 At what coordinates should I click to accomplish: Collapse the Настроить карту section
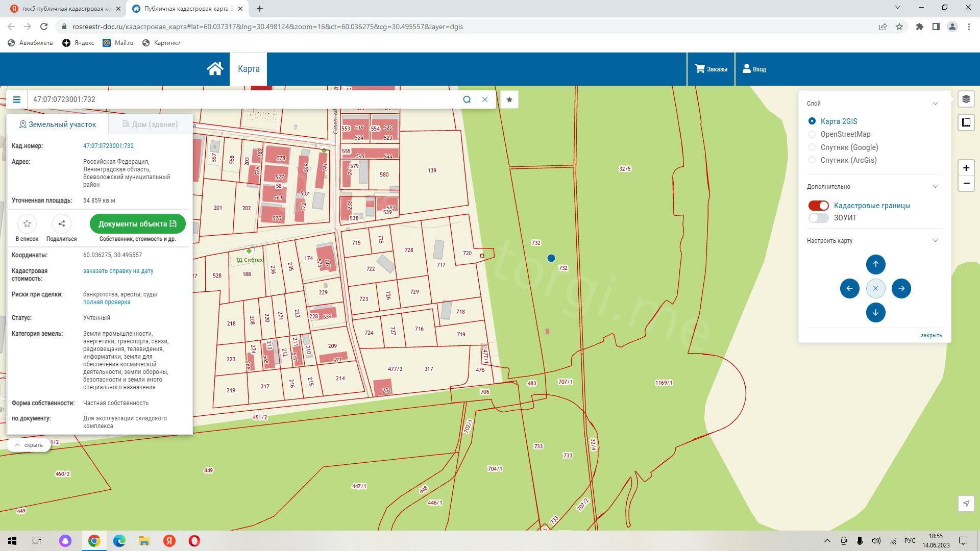click(935, 241)
